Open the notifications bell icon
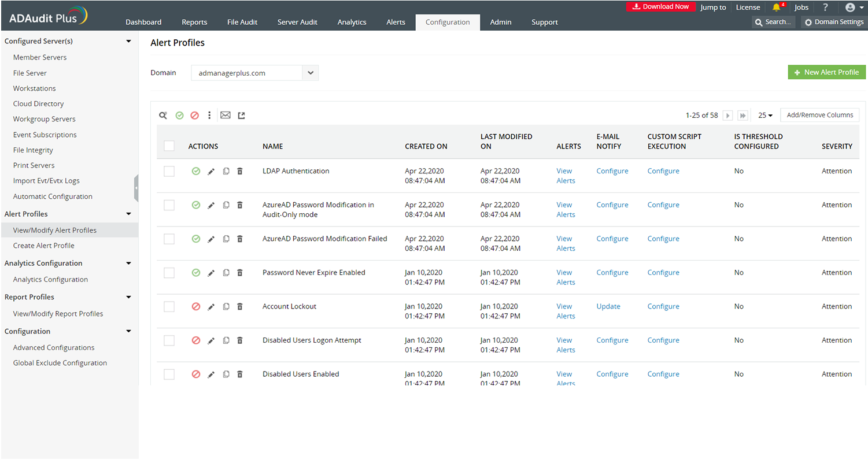This screenshot has height=464, width=868. (776, 8)
